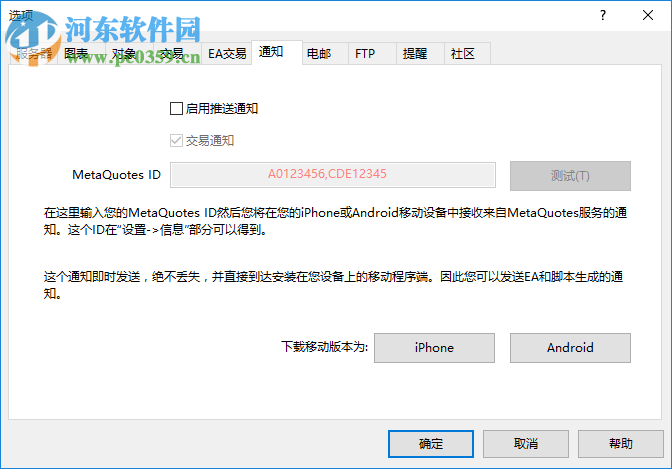
Task: Open the 提醒 tab
Action: click(420, 54)
